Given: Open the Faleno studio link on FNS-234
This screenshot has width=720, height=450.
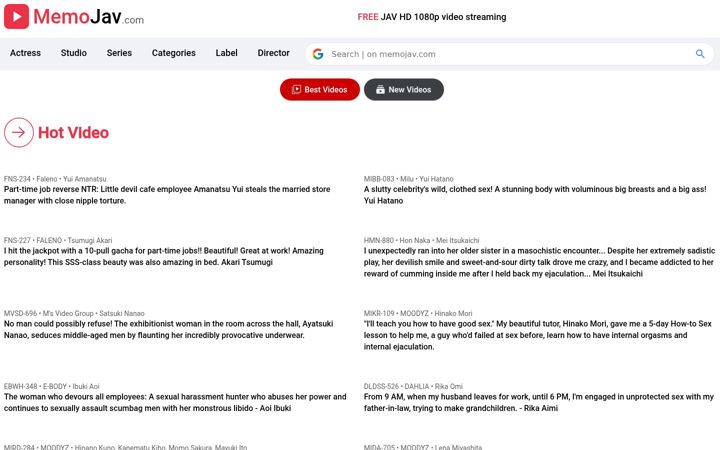Looking at the screenshot, I should (x=47, y=179).
